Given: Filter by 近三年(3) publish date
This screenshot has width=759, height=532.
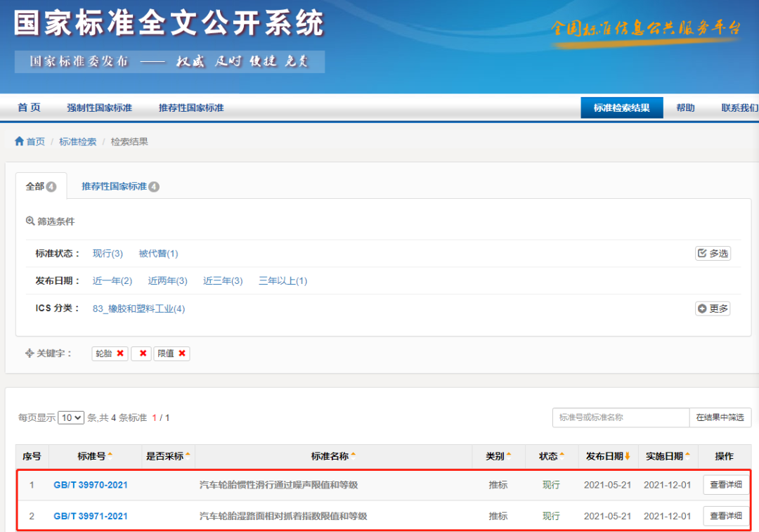Looking at the screenshot, I should 223,281.
